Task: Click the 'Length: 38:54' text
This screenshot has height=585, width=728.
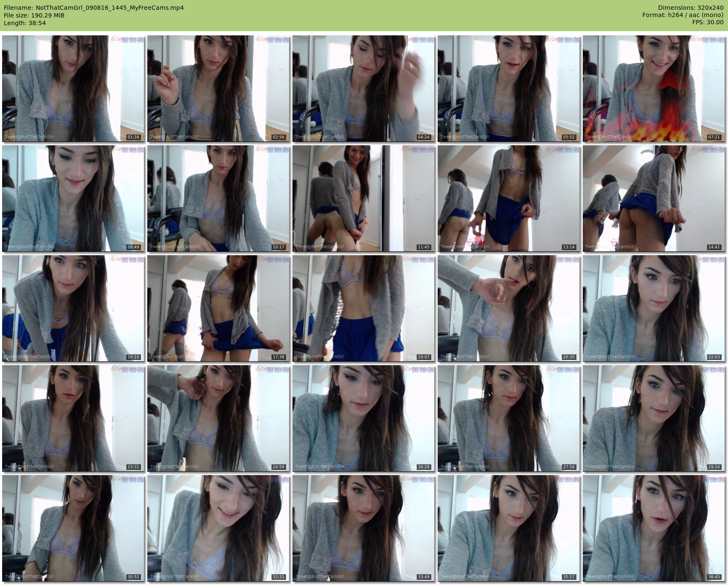Action: tap(25, 23)
